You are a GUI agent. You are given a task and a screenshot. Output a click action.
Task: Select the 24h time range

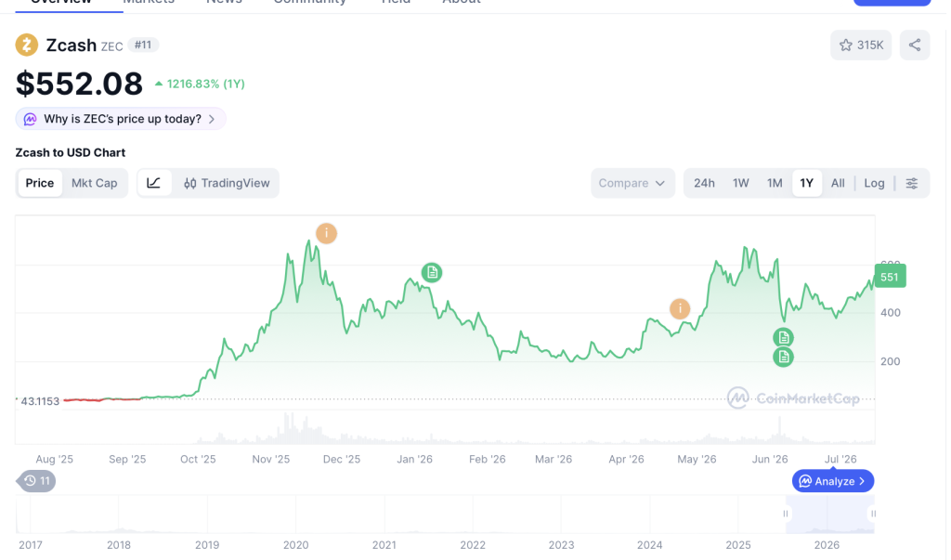[x=704, y=183]
